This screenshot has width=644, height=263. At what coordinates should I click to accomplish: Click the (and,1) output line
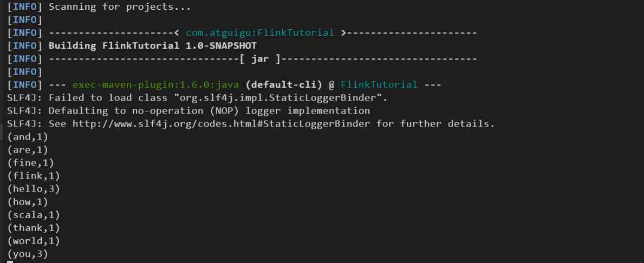pos(28,136)
